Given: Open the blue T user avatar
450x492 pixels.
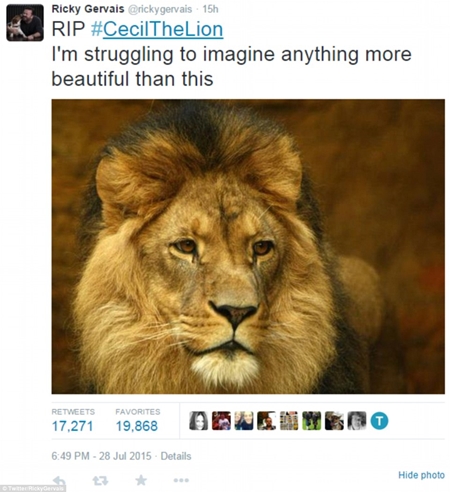Looking at the screenshot, I should [379, 420].
